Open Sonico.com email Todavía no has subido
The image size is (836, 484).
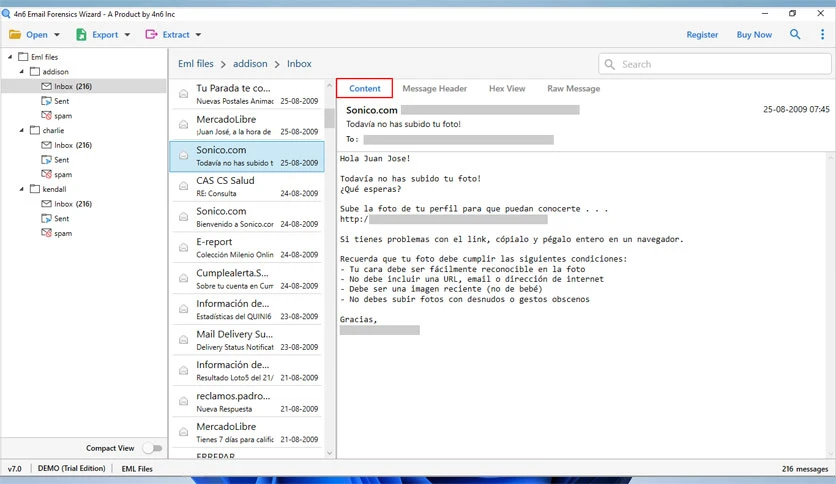tap(247, 156)
